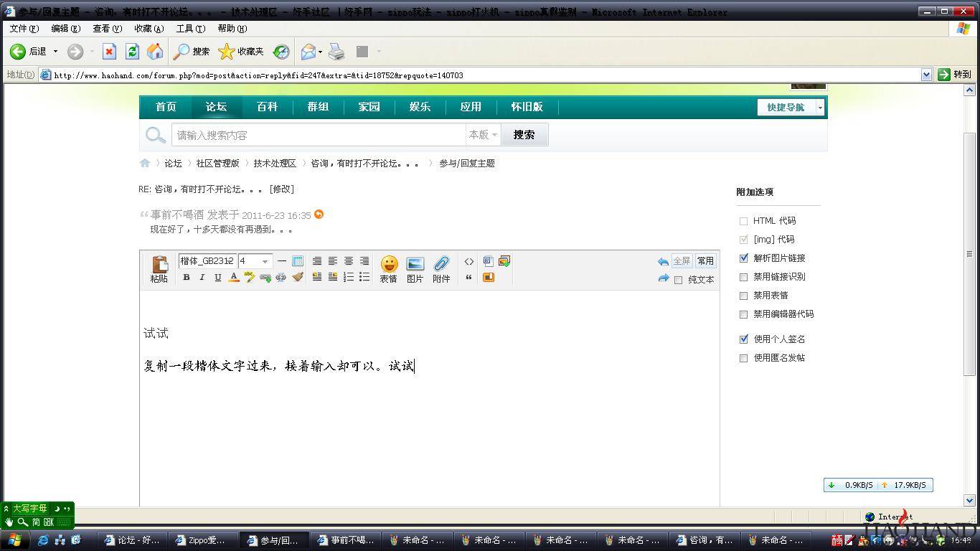The width and height of the screenshot is (980, 551).
Task: Check 使用匿名发帖 option
Action: coord(743,358)
